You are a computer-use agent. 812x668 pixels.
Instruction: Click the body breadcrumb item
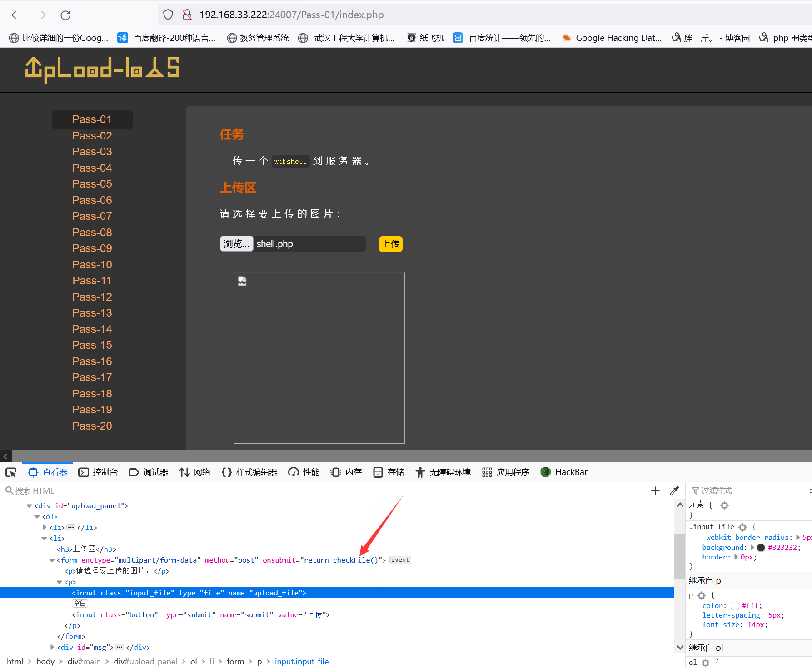point(45,662)
